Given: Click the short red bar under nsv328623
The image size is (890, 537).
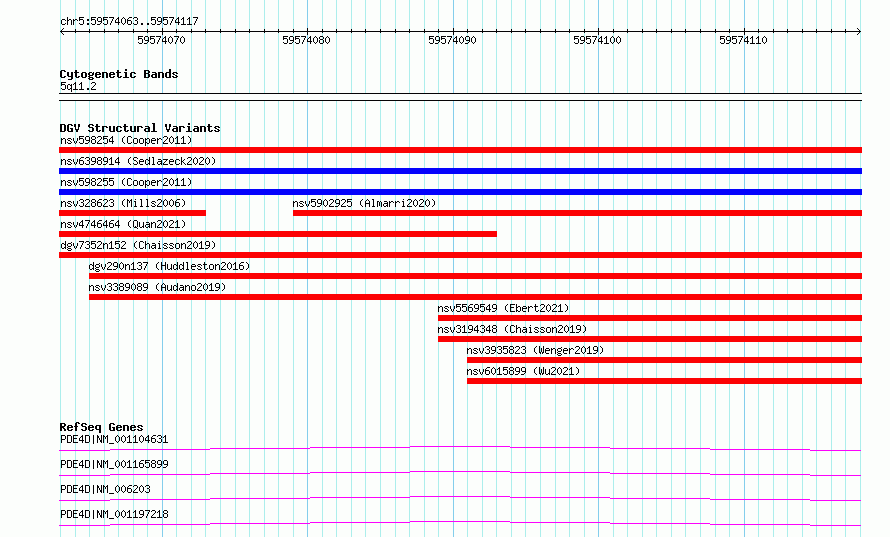Looking at the screenshot, I should click(x=132, y=213).
